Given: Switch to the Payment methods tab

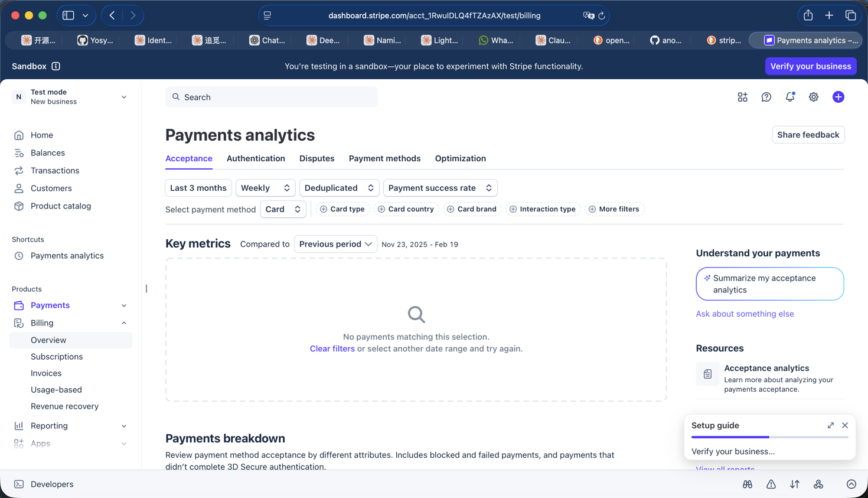Looking at the screenshot, I should [x=384, y=158].
